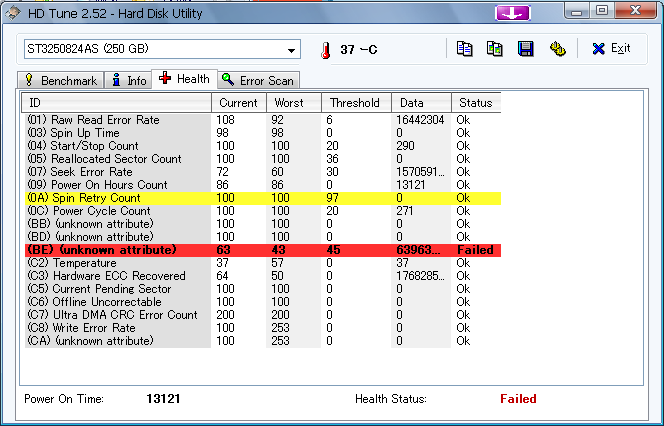664x426 pixels.
Task: Click HD Tune title bar app icon
Action: click(13, 13)
